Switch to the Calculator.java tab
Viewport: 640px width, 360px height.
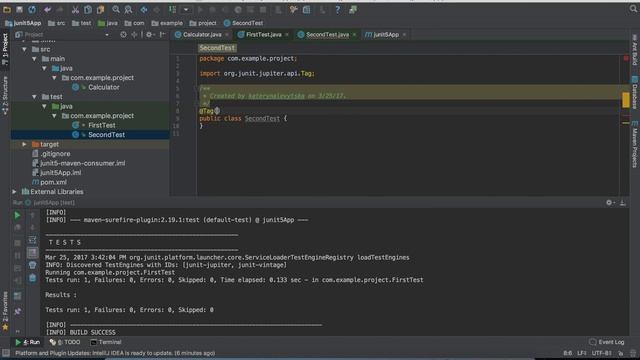pyautogui.click(x=202, y=35)
